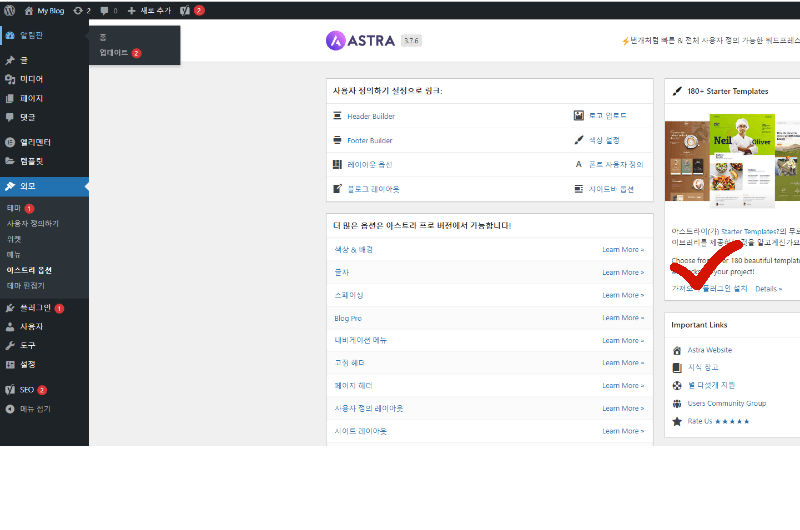Click logo upload image icon

579,115
